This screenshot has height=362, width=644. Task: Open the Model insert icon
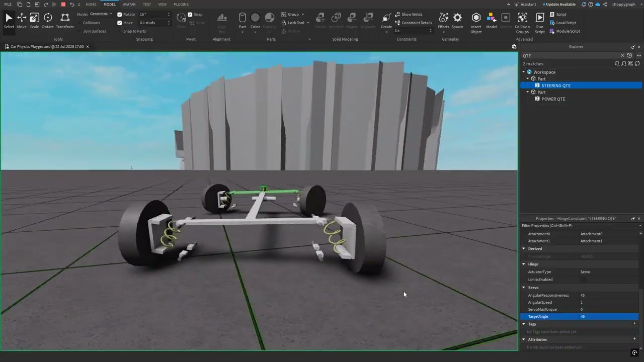492,21
